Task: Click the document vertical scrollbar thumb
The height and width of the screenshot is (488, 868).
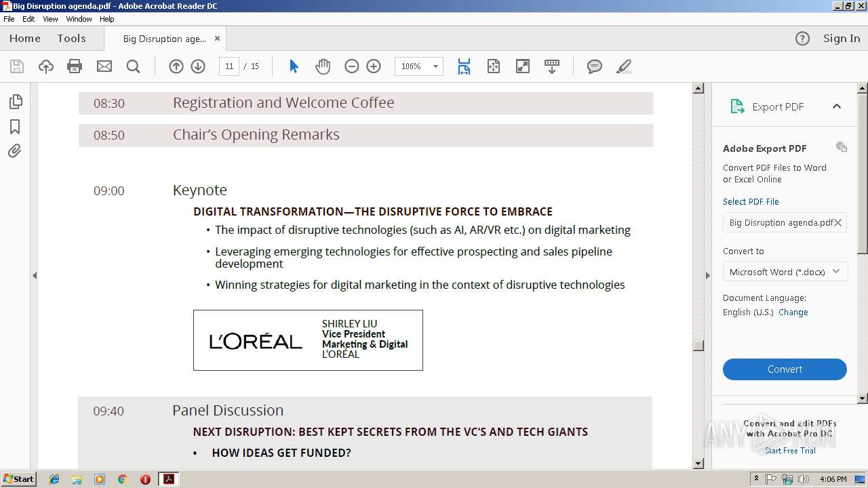Action: point(698,346)
